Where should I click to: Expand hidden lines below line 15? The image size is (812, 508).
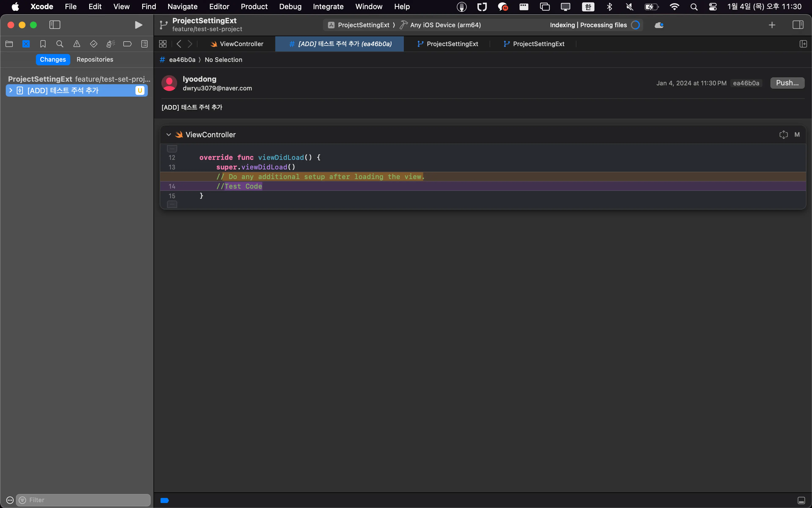click(x=172, y=204)
